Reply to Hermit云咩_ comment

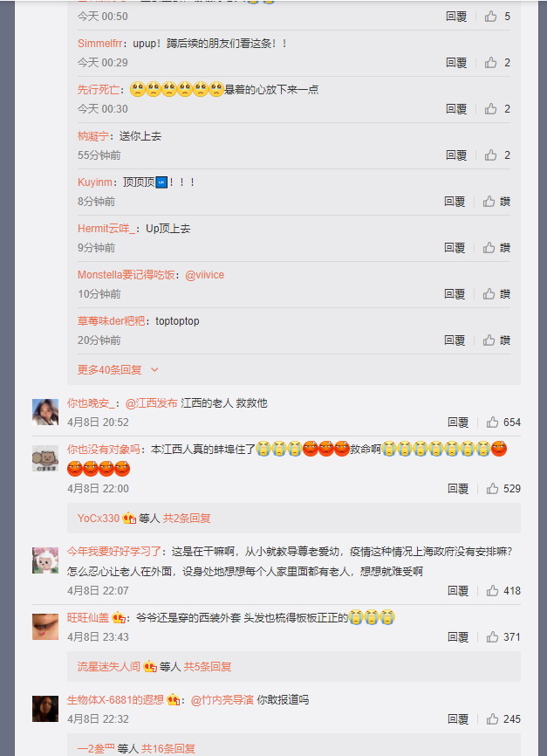point(455,248)
